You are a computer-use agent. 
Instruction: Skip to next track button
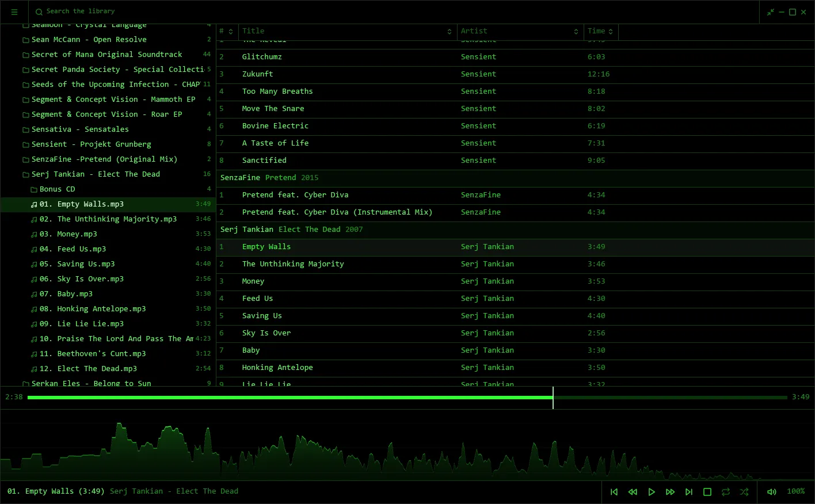689,492
